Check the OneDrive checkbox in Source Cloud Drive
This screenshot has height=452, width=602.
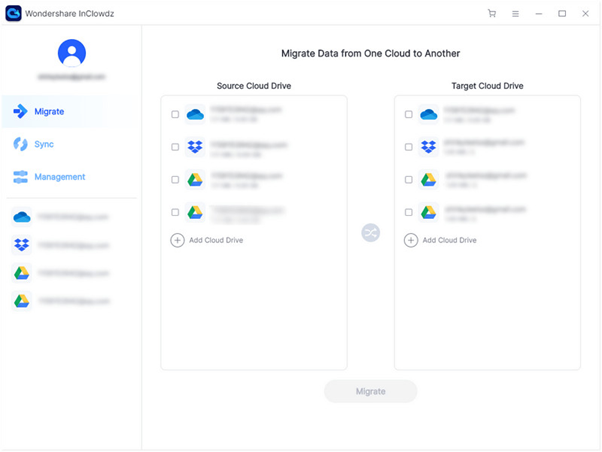[x=175, y=115]
